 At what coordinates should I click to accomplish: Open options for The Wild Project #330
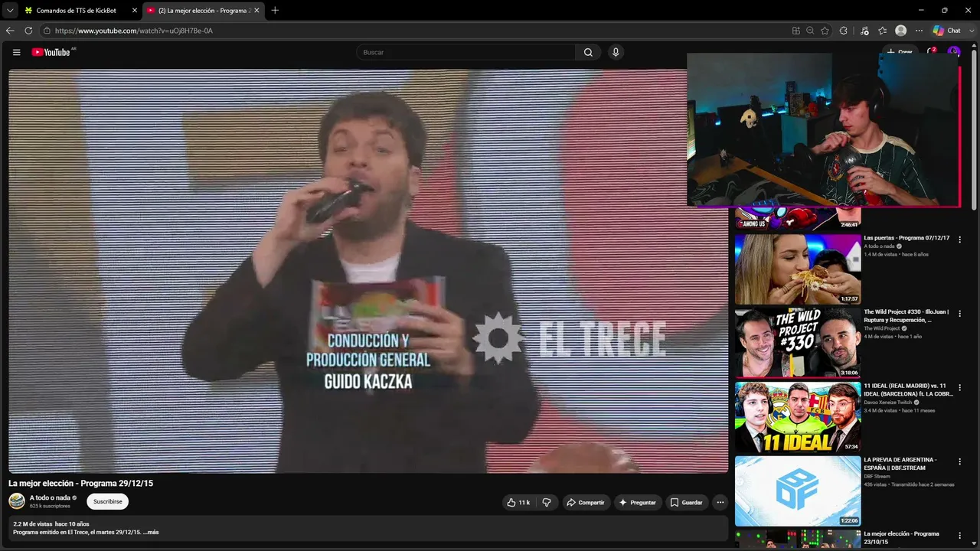(x=960, y=314)
